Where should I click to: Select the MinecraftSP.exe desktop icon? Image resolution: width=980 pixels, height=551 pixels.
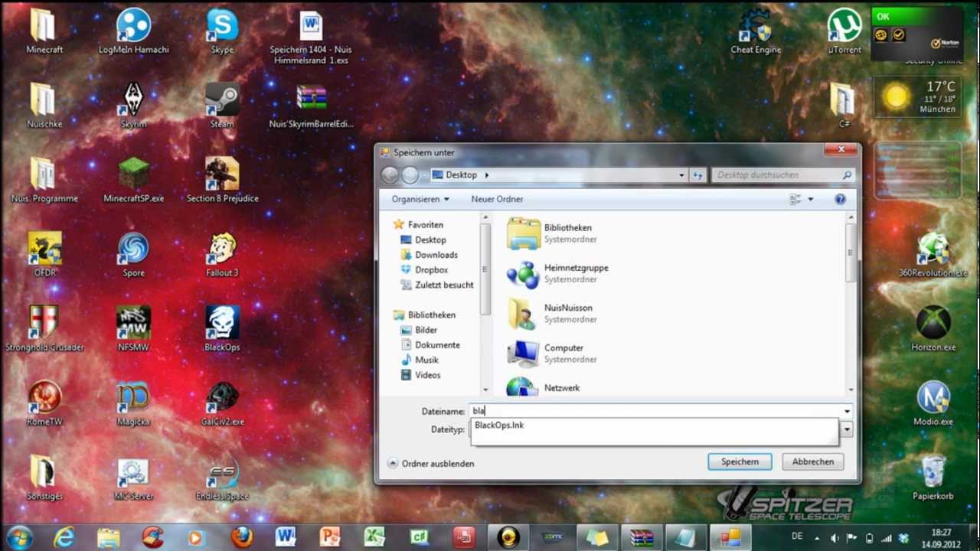pyautogui.click(x=133, y=180)
